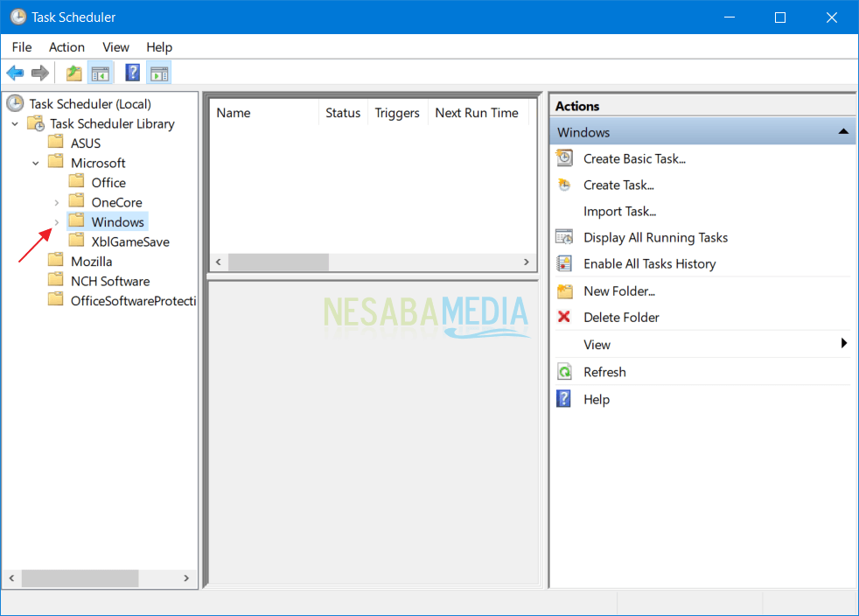
Task: Collapse the Windows section in Actions pane
Action: [842, 132]
